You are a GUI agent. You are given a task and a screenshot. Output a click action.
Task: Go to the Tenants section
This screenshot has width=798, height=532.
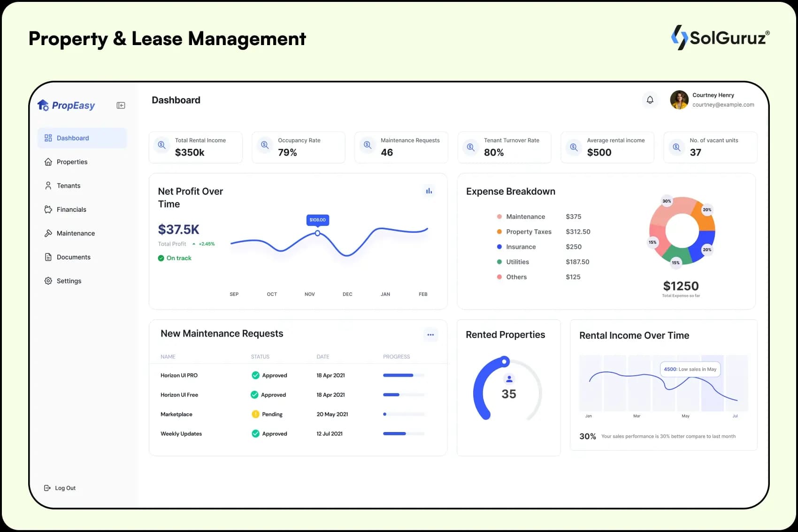coord(69,186)
